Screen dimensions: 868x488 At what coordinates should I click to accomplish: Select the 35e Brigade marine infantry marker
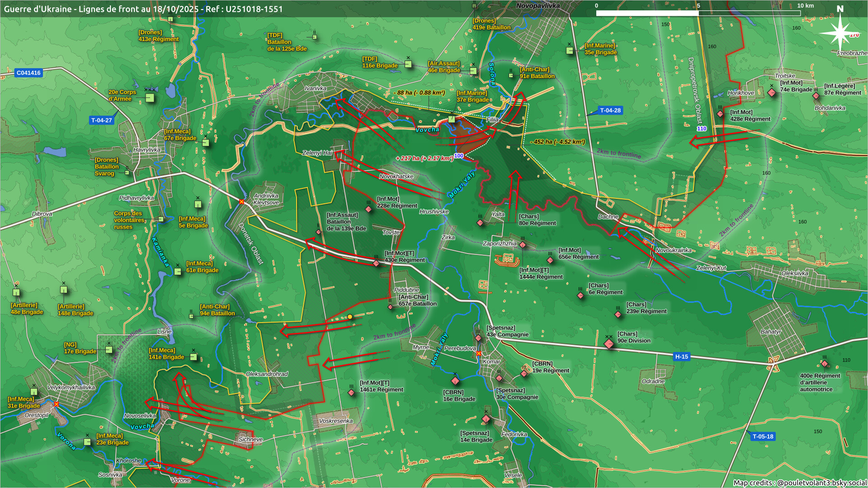pos(570,51)
